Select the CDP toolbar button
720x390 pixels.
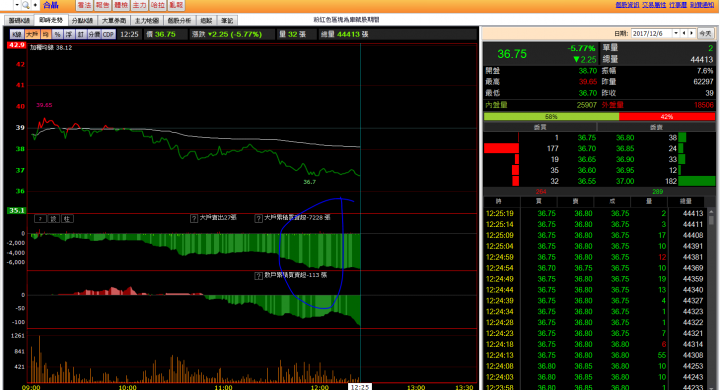[108, 34]
